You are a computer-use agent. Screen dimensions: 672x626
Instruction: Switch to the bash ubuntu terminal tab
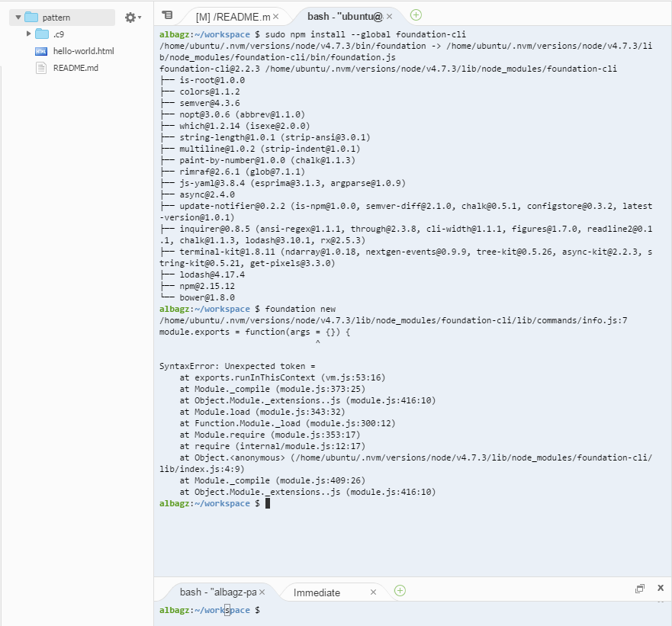[x=345, y=16]
